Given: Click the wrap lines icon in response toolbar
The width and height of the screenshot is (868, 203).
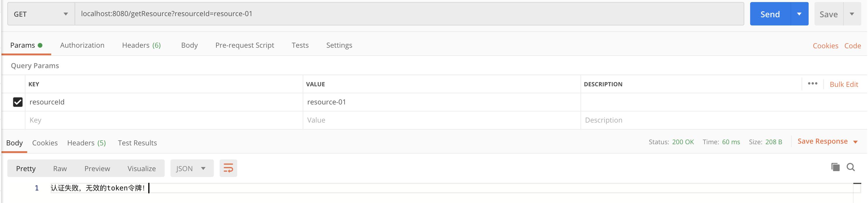Looking at the screenshot, I should [228, 168].
